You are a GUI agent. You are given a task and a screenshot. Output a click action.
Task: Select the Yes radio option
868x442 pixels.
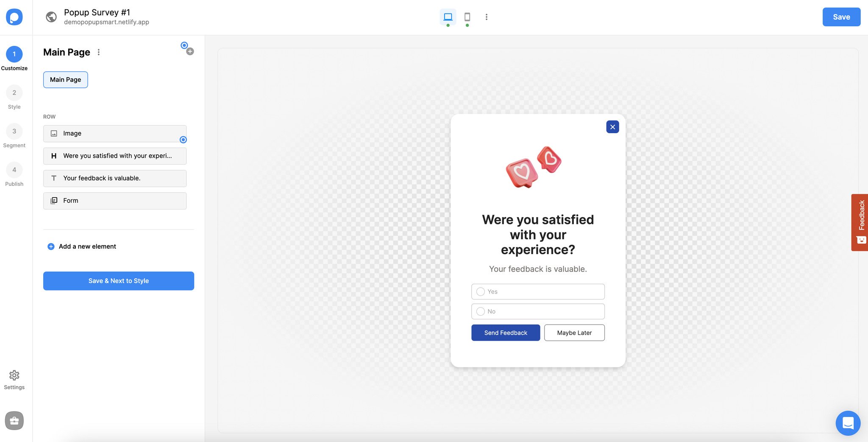[480, 291]
